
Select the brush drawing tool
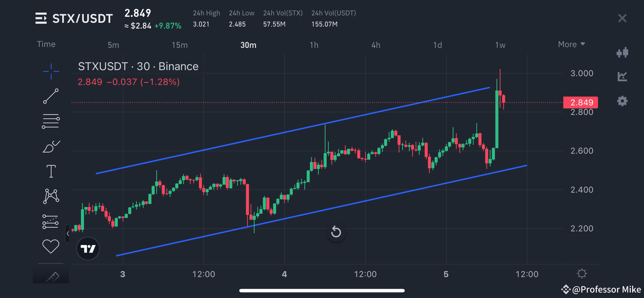[51, 146]
